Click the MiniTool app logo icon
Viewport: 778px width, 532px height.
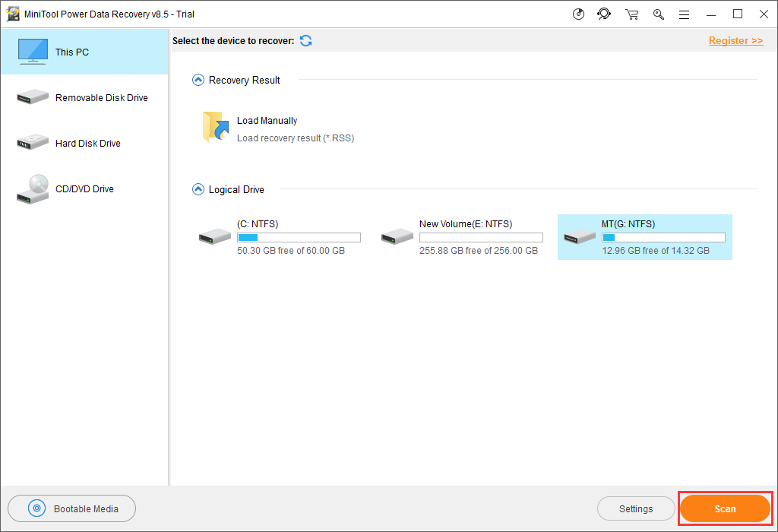point(13,14)
